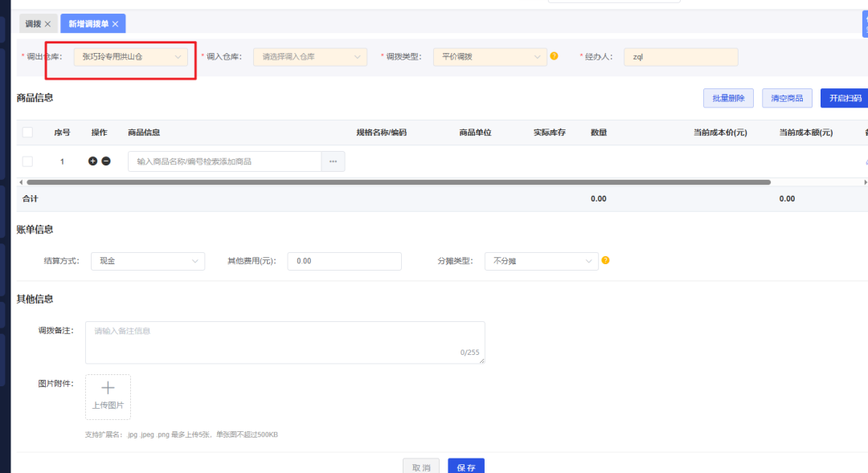Check row 1 product checkbox
The image size is (868, 473).
pos(27,161)
